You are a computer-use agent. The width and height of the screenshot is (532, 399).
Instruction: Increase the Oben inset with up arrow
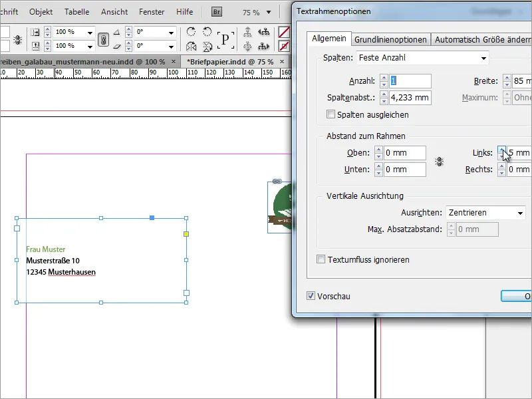coord(379,150)
